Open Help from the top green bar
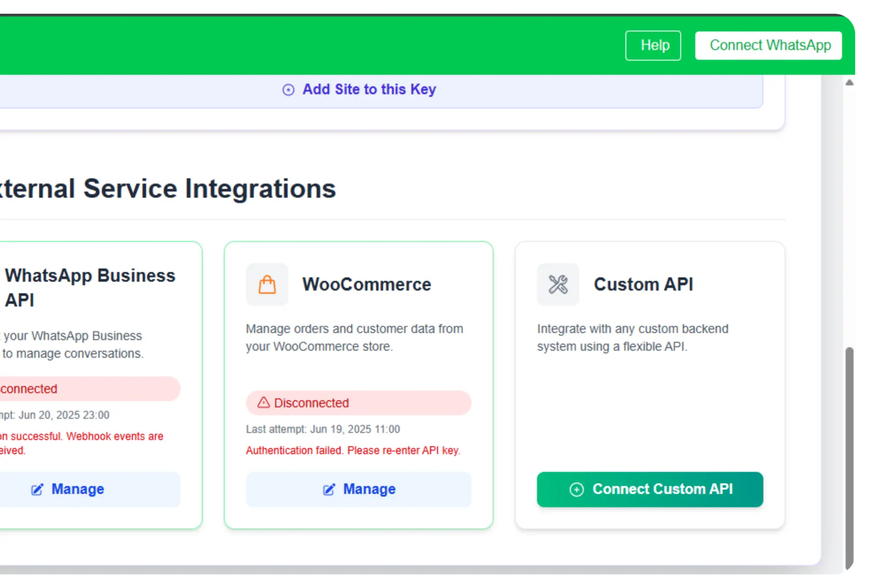 tap(653, 45)
